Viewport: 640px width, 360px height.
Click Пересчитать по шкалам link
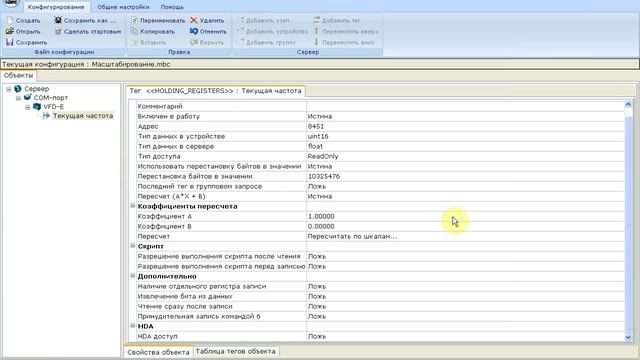coord(352,236)
